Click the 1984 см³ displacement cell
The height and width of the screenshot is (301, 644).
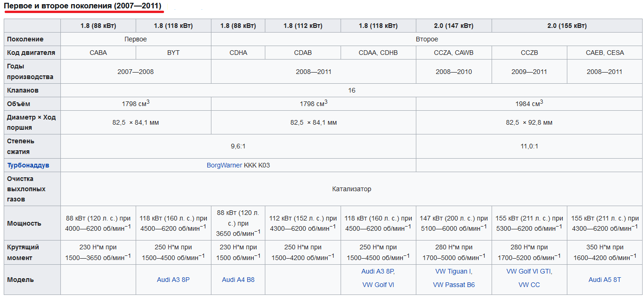pyautogui.click(x=529, y=104)
